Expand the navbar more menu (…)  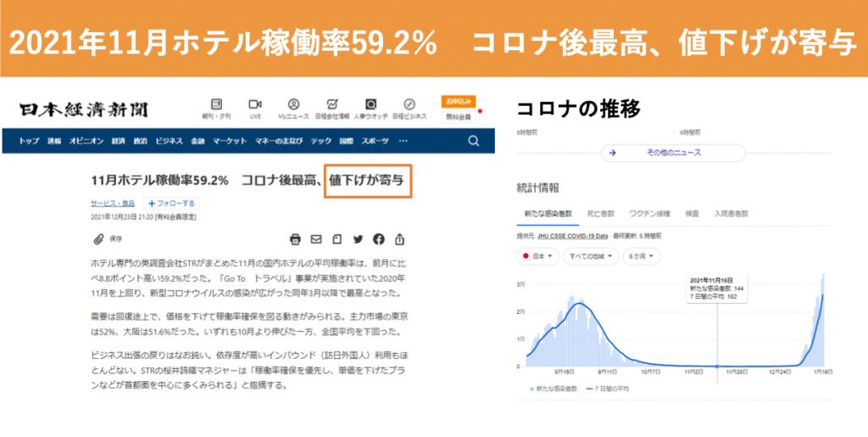(403, 141)
